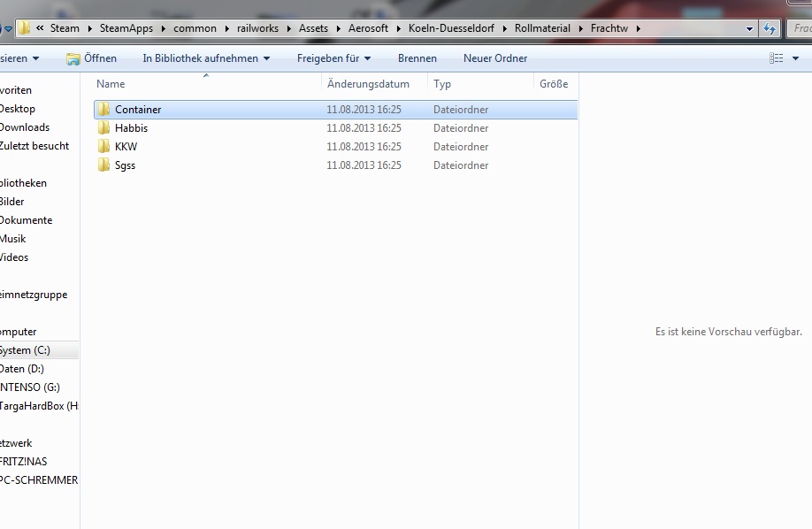
Task: Expand the arrow after Steam breadcrumb
Action: 89,28
